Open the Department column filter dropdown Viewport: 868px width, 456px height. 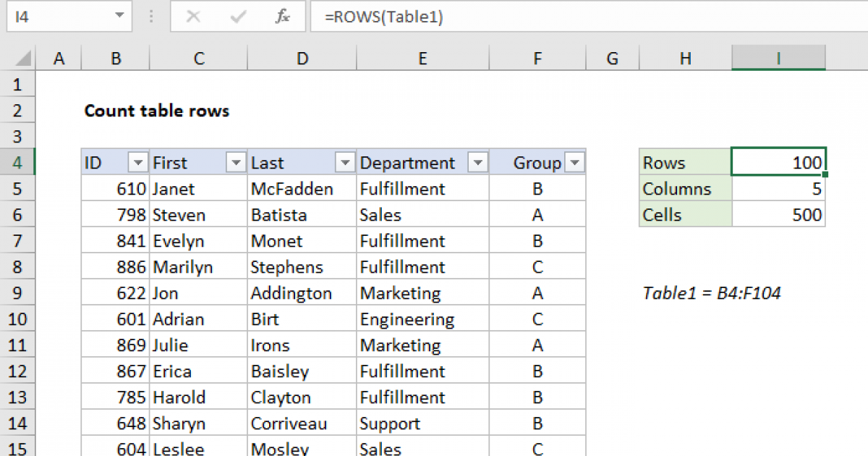(477, 163)
